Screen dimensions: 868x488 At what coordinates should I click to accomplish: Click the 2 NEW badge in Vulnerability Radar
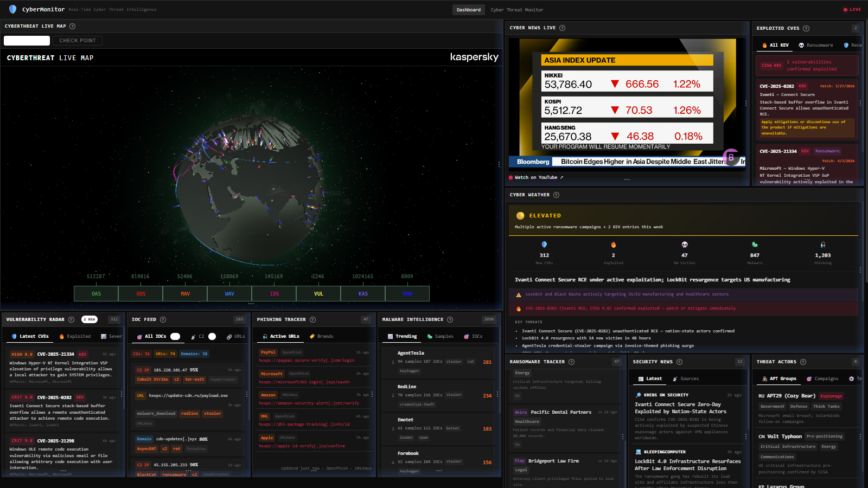point(90,319)
